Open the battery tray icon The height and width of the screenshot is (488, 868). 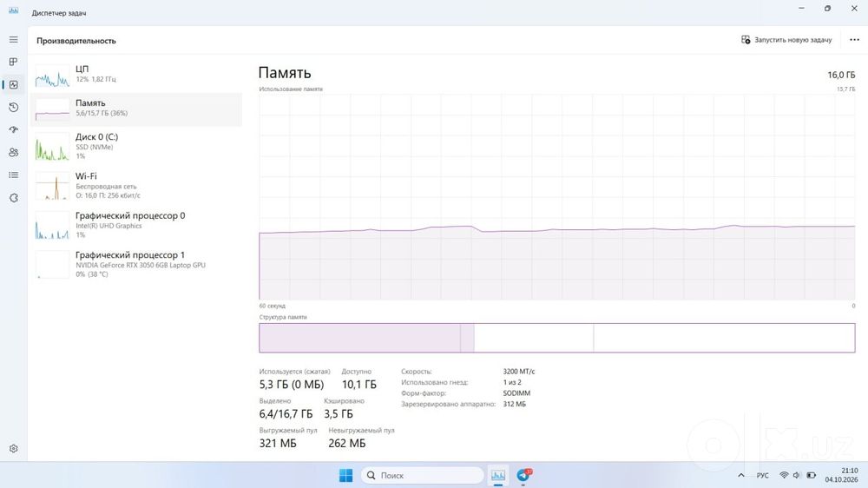[811, 475]
